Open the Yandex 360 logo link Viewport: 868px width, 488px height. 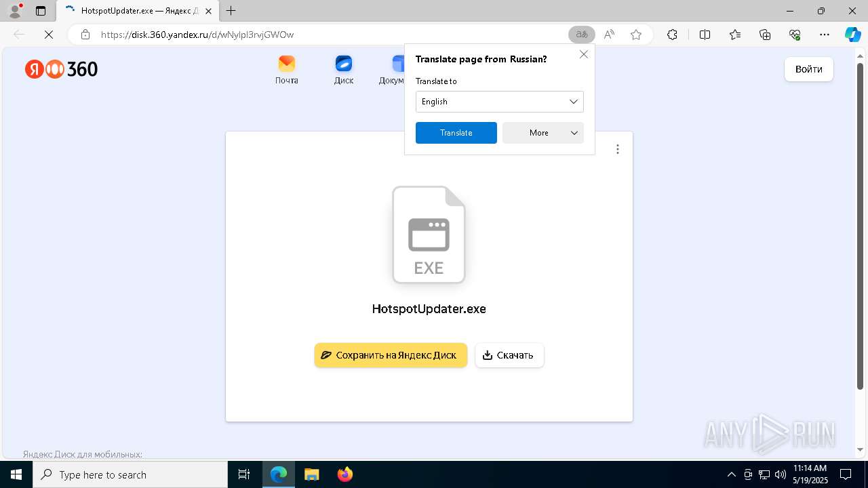point(62,69)
